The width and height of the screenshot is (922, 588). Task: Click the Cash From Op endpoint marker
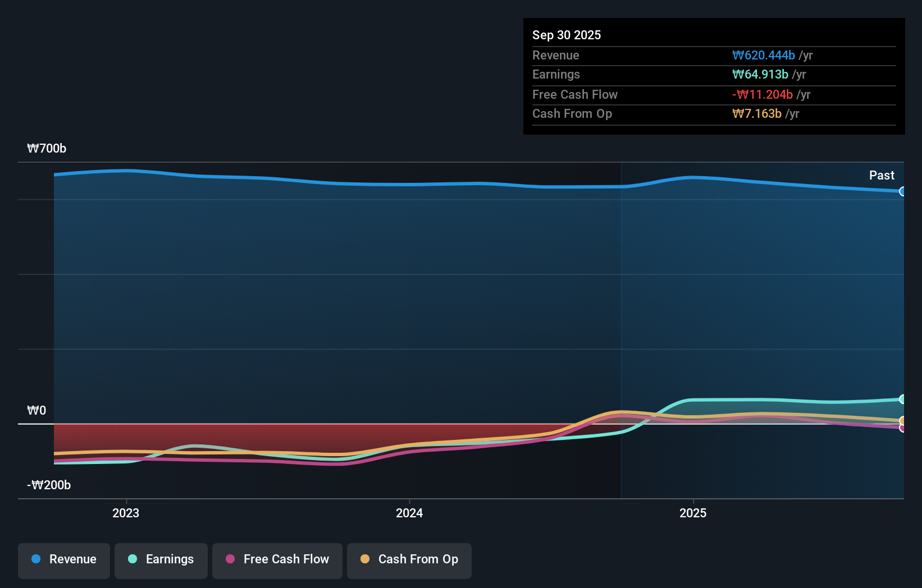[903, 420]
